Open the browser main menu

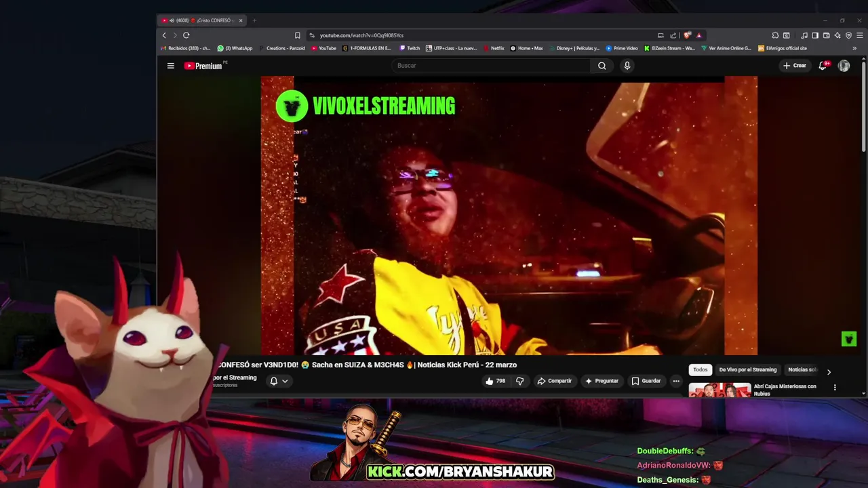859,35
